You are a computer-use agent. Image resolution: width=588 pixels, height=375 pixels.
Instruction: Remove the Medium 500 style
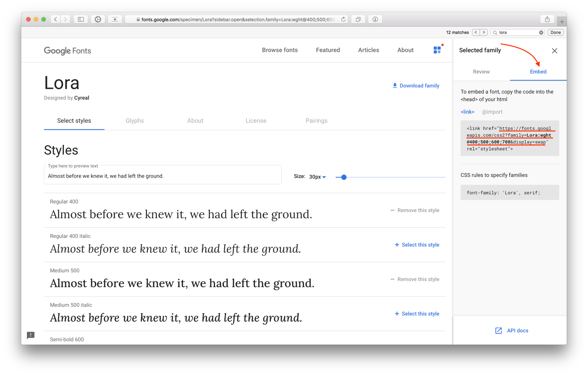415,279
